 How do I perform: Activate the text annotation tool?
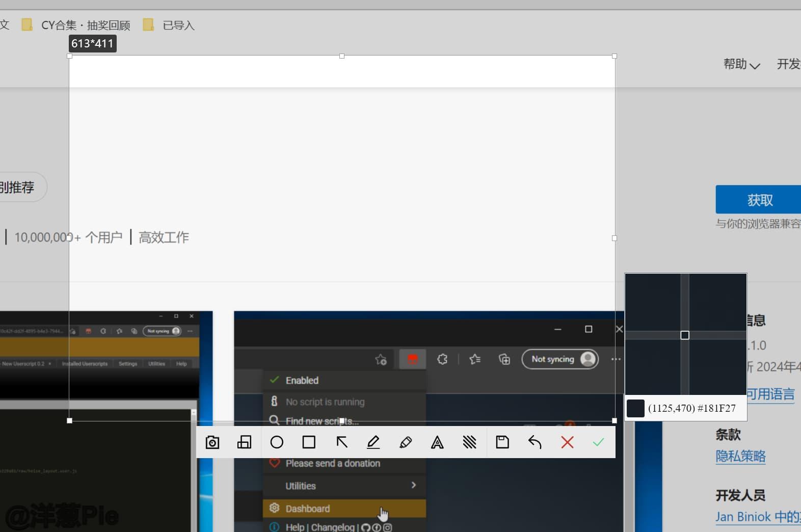[x=437, y=442]
